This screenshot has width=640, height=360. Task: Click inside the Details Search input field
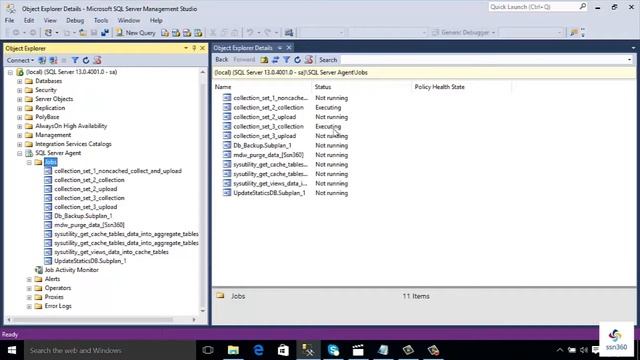pyautogui.click(x=483, y=60)
